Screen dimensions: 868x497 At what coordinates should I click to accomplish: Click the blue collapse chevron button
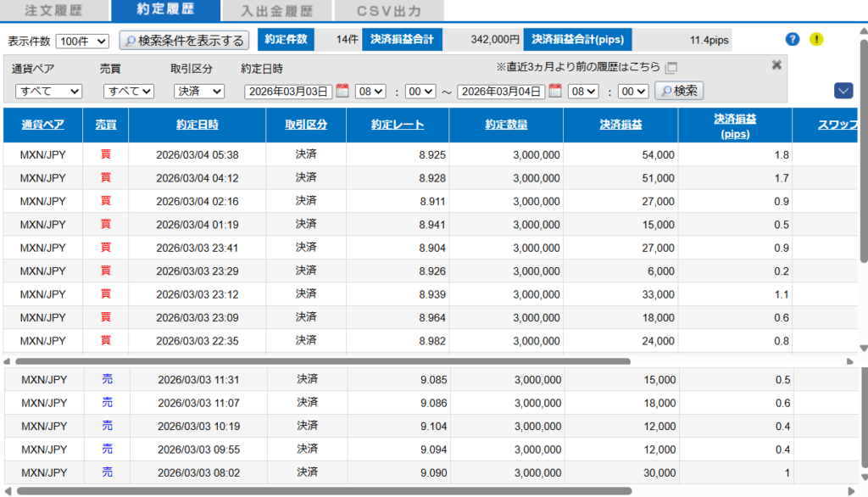(x=843, y=91)
